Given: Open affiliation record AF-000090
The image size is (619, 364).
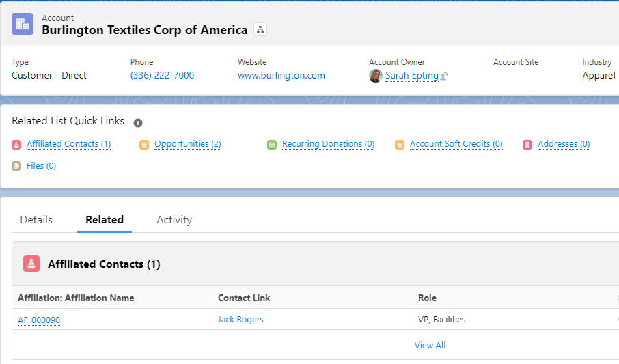Looking at the screenshot, I should [39, 320].
